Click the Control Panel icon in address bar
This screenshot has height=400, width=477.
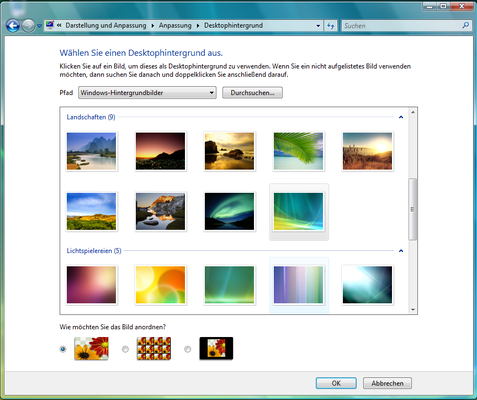click(x=50, y=25)
